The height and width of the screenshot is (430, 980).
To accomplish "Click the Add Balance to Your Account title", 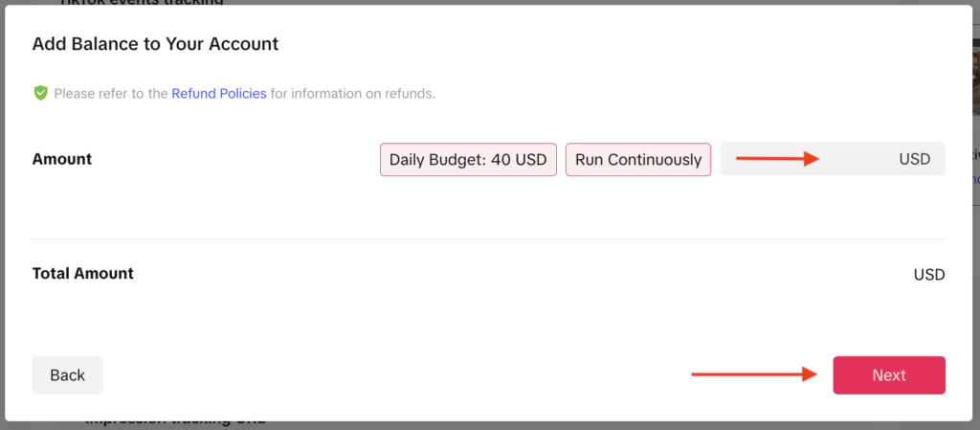I will 155,44.
